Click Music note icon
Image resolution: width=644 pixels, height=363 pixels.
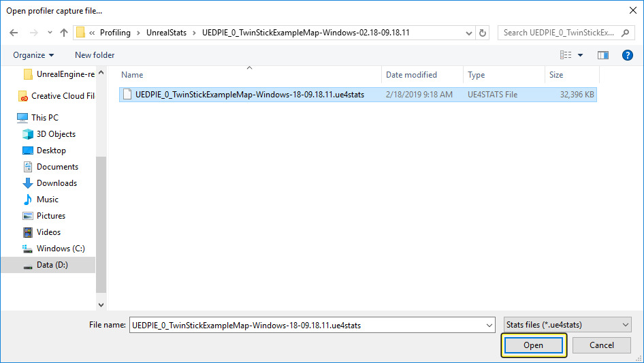pos(27,200)
